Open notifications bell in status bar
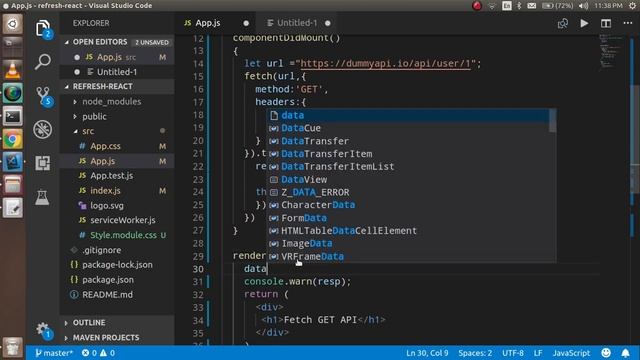The height and width of the screenshot is (360, 640). 625,353
